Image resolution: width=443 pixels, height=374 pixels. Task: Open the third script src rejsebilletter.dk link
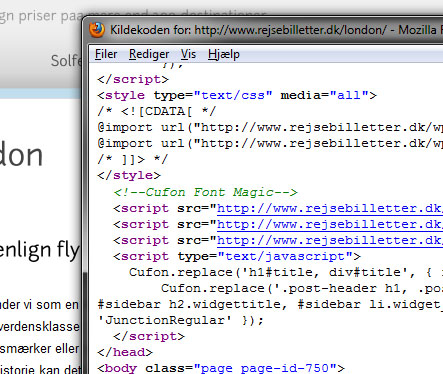330,241
